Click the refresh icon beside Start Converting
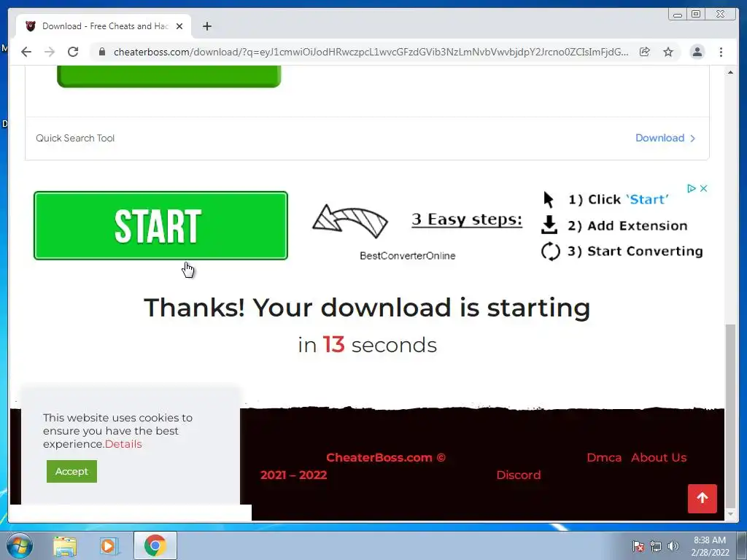Screen dimensions: 747x560 click(x=551, y=252)
